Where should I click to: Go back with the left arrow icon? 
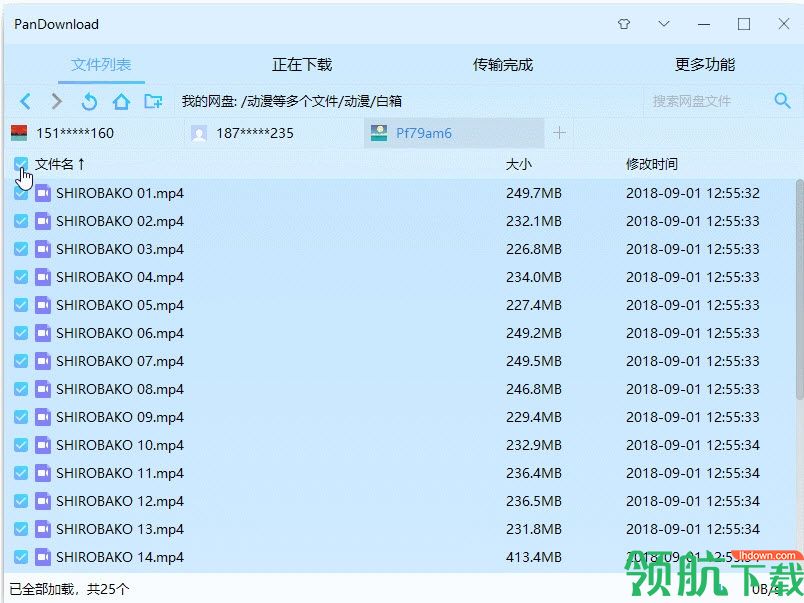25,101
